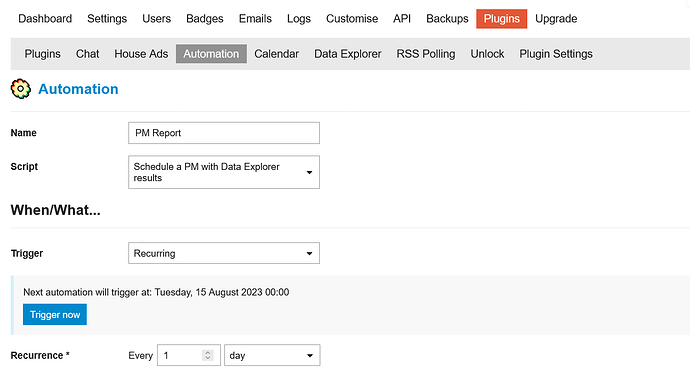Click the When/What... section heading
Image resolution: width=690 pixels, height=368 pixels.
coord(55,210)
